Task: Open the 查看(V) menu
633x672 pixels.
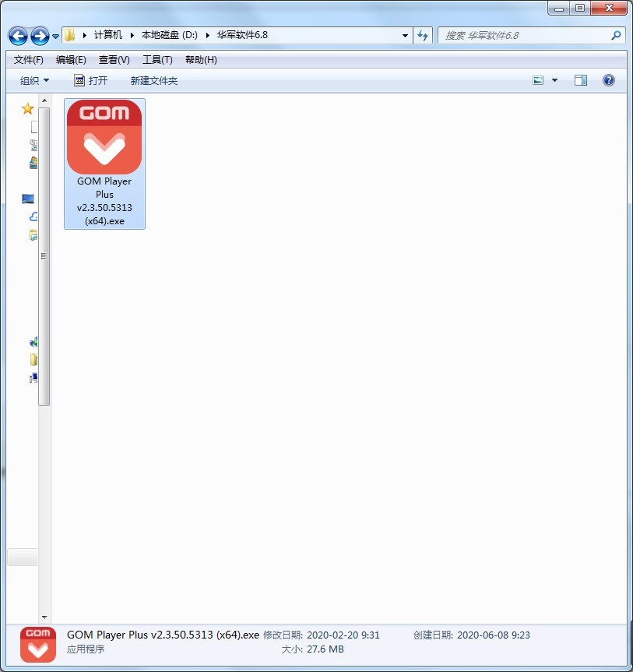Action: pyautogui.click(x=114, y=60)
